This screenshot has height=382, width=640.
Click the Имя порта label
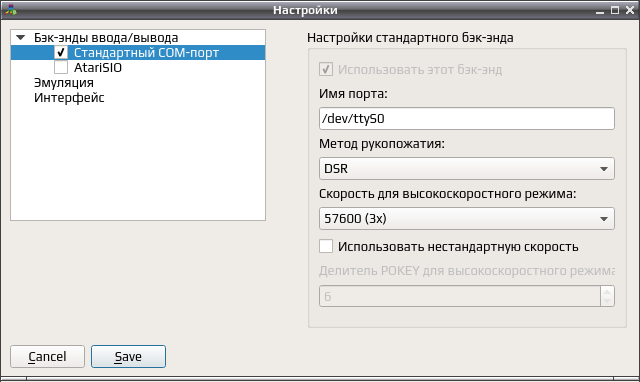click(x=353, y=94)
